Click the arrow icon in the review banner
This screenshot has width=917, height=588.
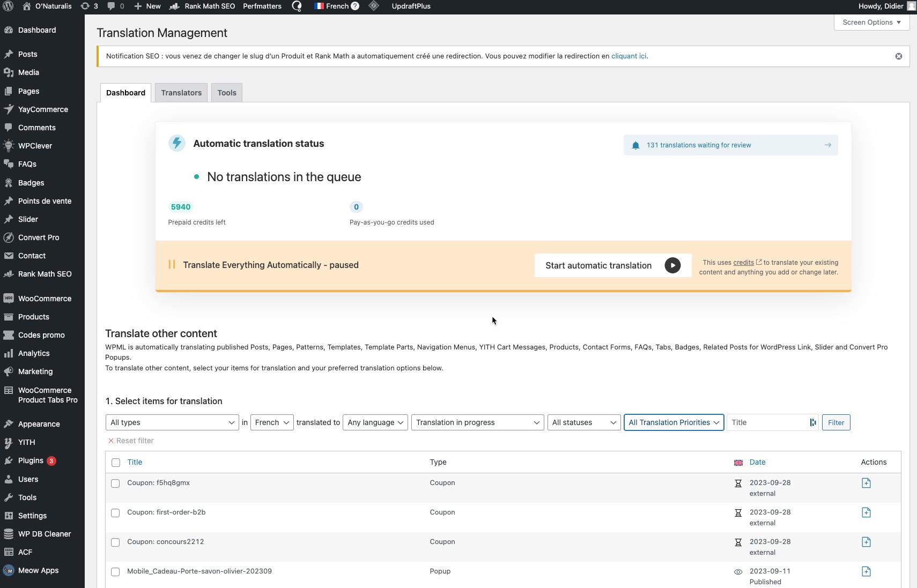[828, 145]
